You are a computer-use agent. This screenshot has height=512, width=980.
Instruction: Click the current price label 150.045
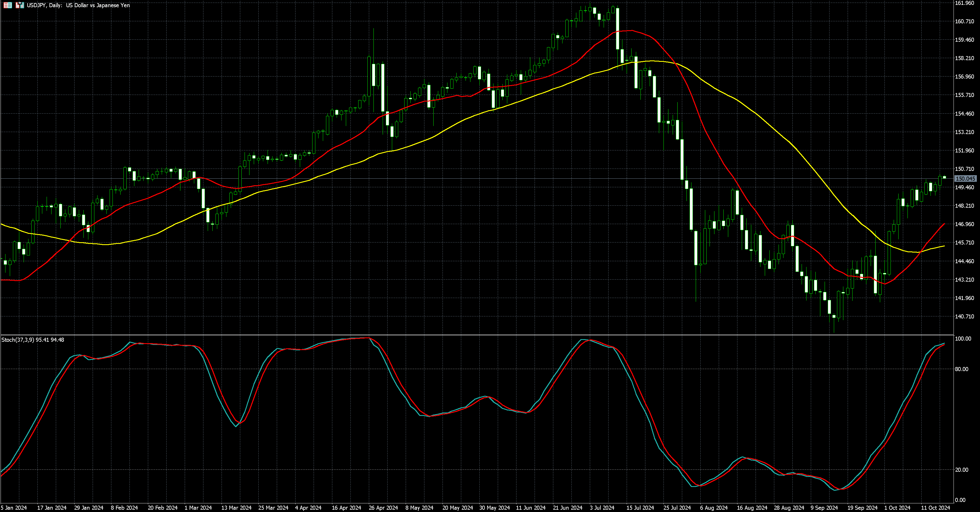point(966,178)
